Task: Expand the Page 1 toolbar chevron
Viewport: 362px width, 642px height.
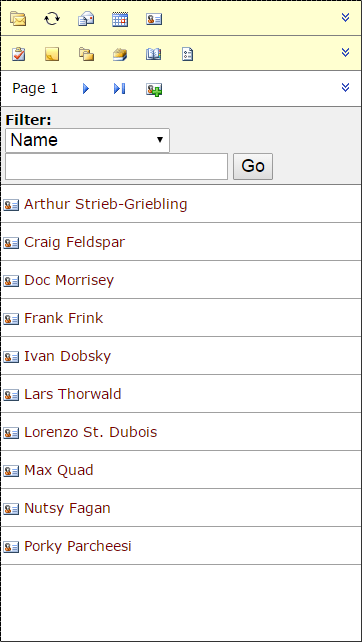Action: pos(346,87)
